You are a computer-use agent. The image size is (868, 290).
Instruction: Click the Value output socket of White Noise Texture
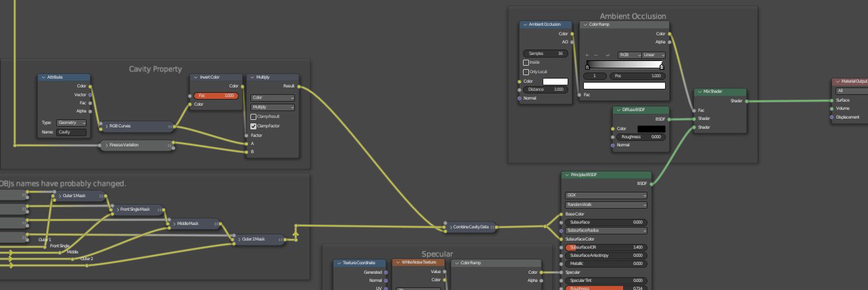pyautogui.click(x=444, y=272)
